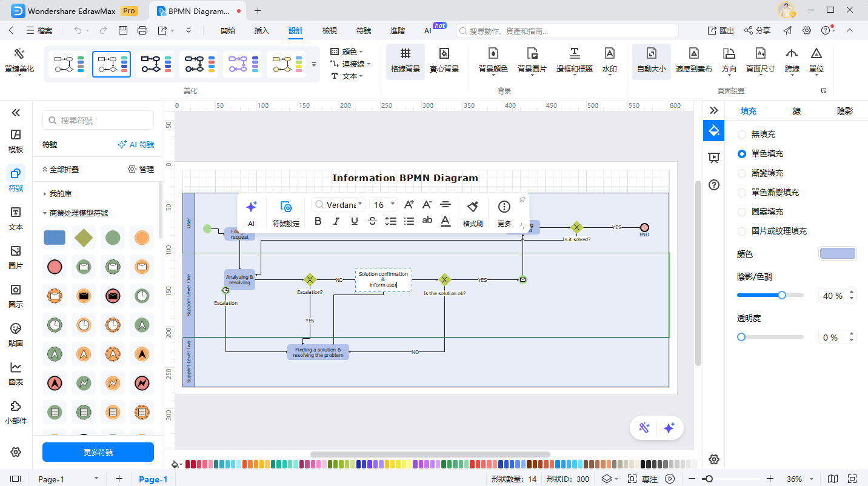868x486 pixels.
Task: Open the 連接線 connector dropdown
Action: click(350, 64)
